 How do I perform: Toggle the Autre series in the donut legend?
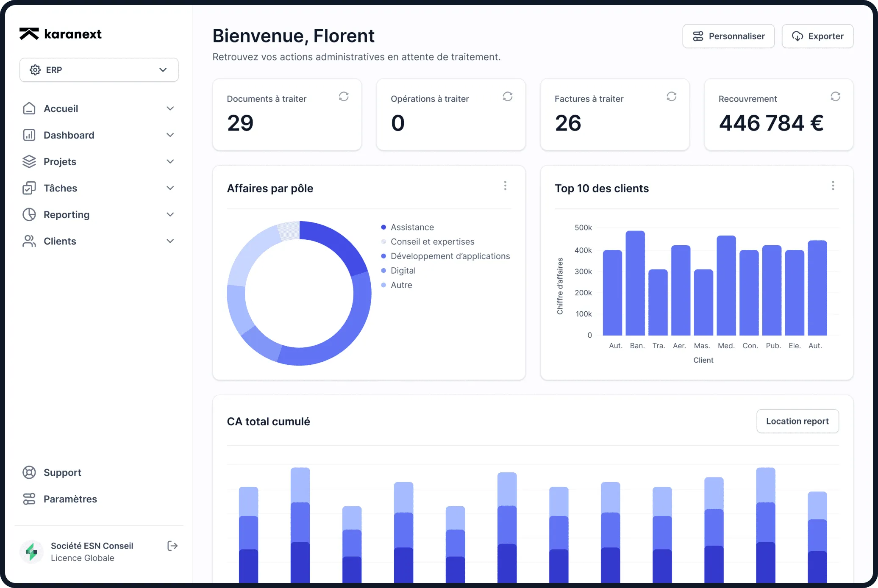pos(401,285)
